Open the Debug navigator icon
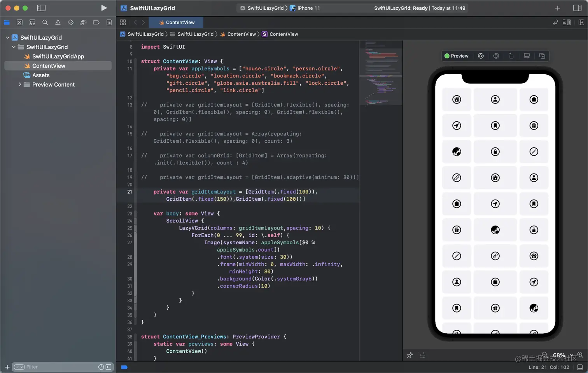 coord(83,23)
